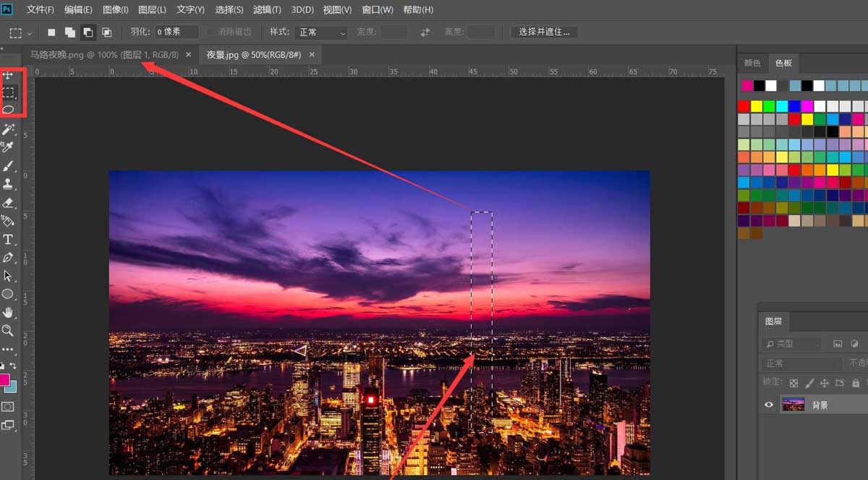Choose the New selection mode button
This screenshot has width=868, height=480.
(x=51, y=32)
